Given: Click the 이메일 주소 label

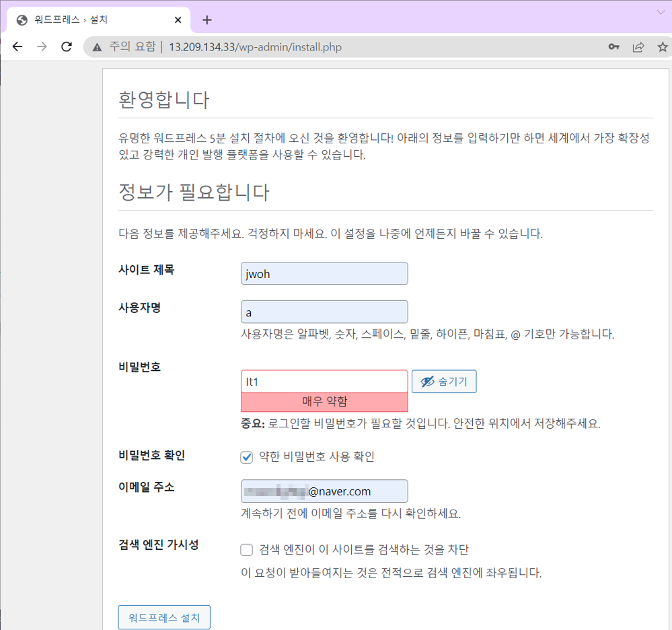Looking at the screenshot, I should coord(146,487).
